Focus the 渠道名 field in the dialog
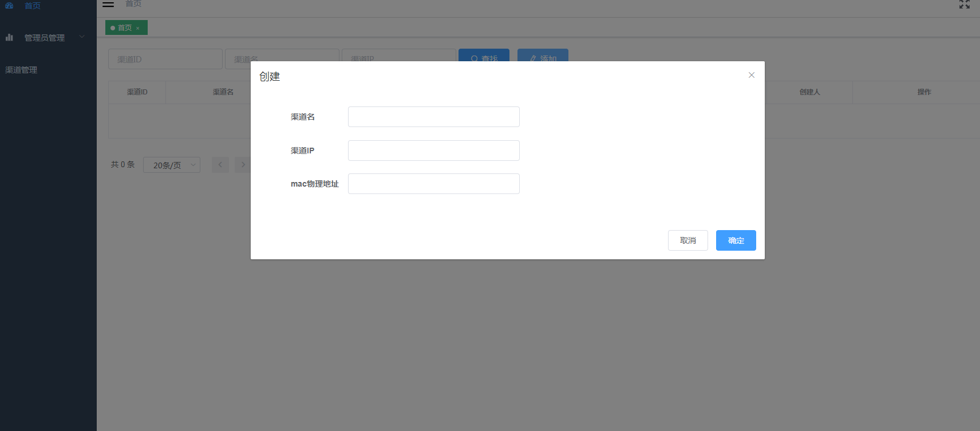 click(x=433, y=117)
